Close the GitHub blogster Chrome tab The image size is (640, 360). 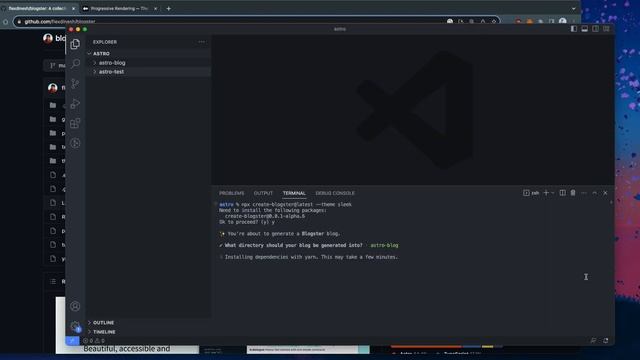pos(73,8)
